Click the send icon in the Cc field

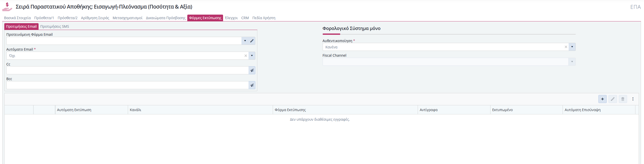click(x=252, y=70)
